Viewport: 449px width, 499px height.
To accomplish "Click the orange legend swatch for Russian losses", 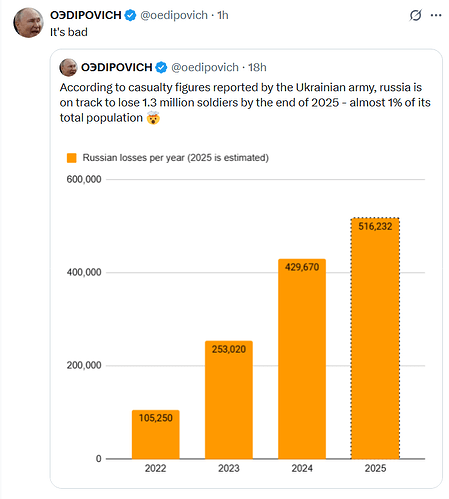I will click(x=72, y=158).
